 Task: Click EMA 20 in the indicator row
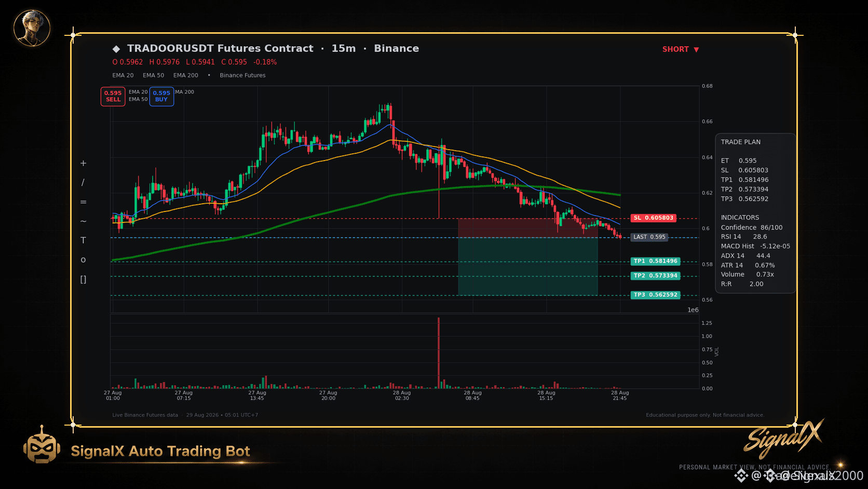(123, 75)
